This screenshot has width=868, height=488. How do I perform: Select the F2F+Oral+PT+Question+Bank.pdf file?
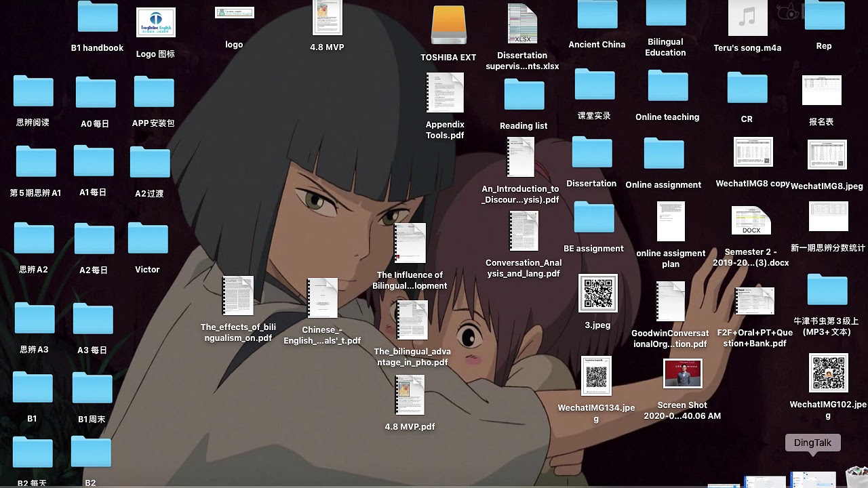755,301
